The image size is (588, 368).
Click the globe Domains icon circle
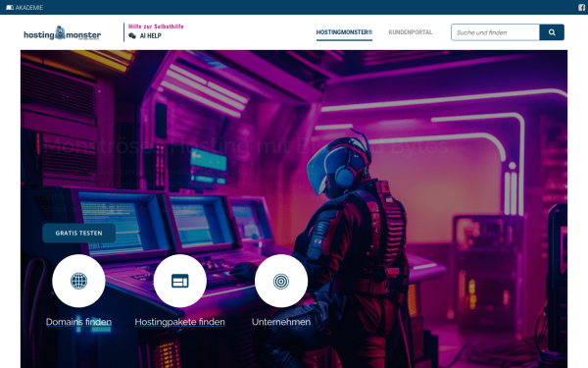click(78, 281)
